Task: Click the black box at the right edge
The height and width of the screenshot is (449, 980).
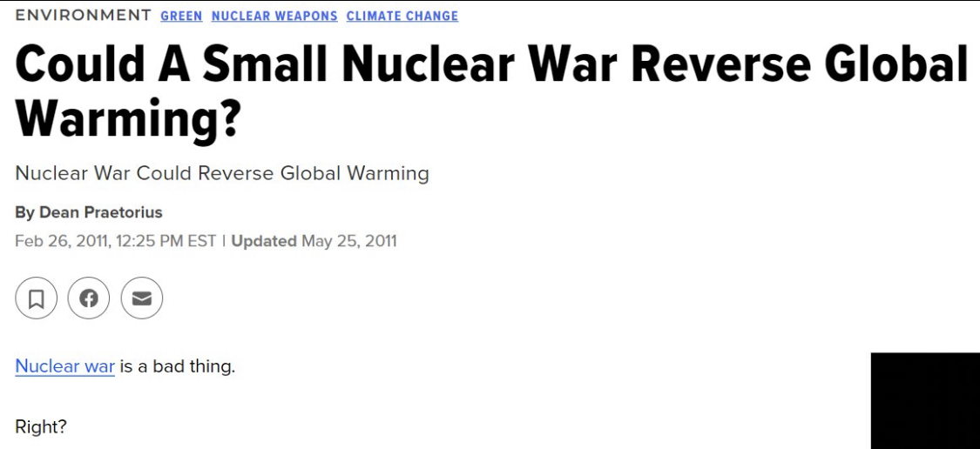Action: tap(925, 401)
